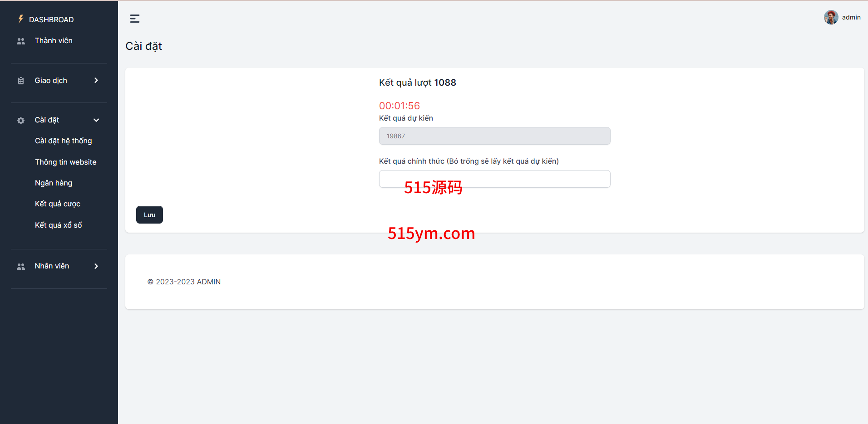Click the Thành viên members icon

pyautogui.click(x=21, y=41)
